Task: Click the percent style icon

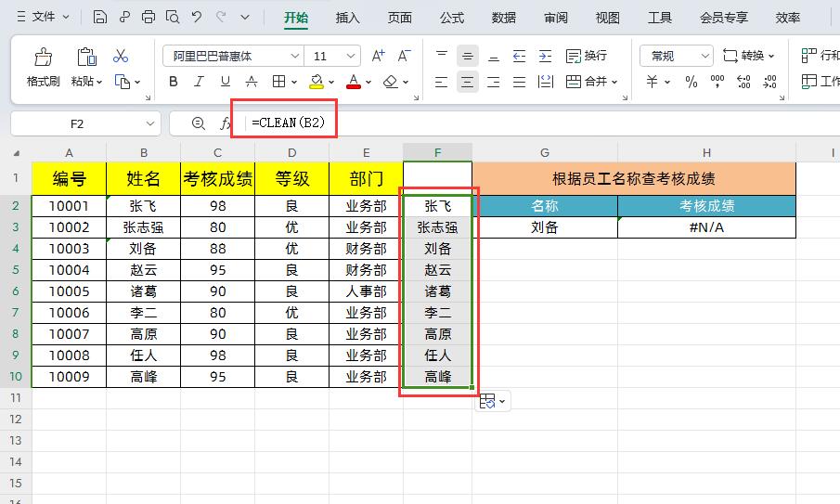Action: 691,82
